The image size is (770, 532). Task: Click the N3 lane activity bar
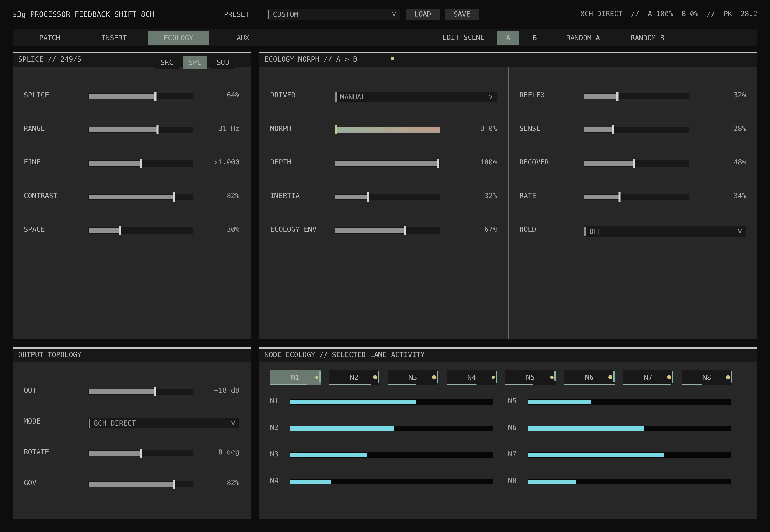tap(391, 455)
